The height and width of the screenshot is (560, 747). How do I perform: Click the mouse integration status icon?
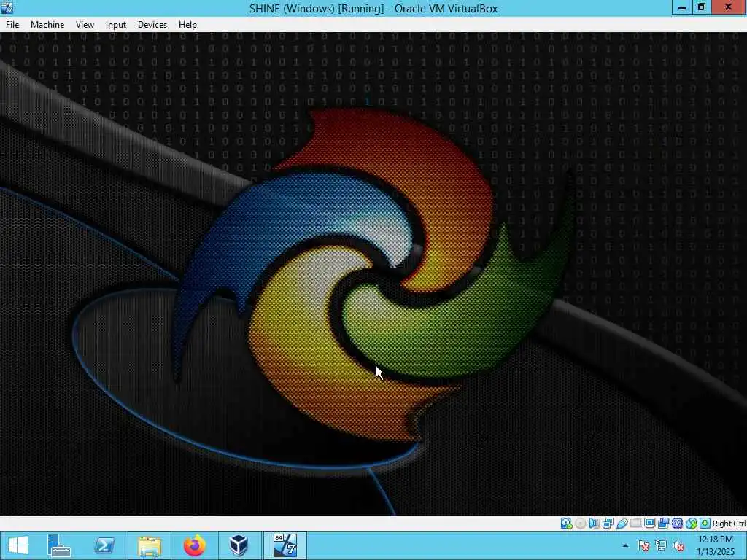click(692, 524)
